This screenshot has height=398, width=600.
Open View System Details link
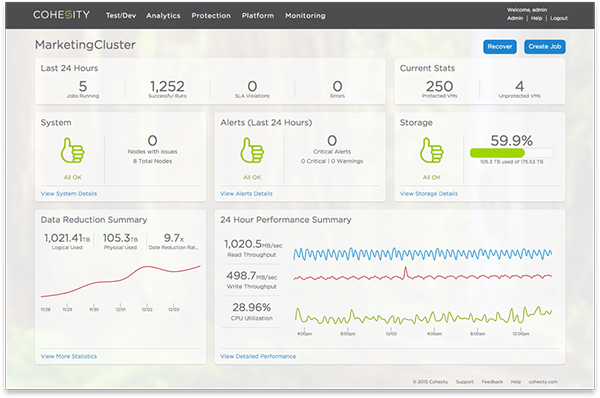pyautogui.click(x=69, y=194)
